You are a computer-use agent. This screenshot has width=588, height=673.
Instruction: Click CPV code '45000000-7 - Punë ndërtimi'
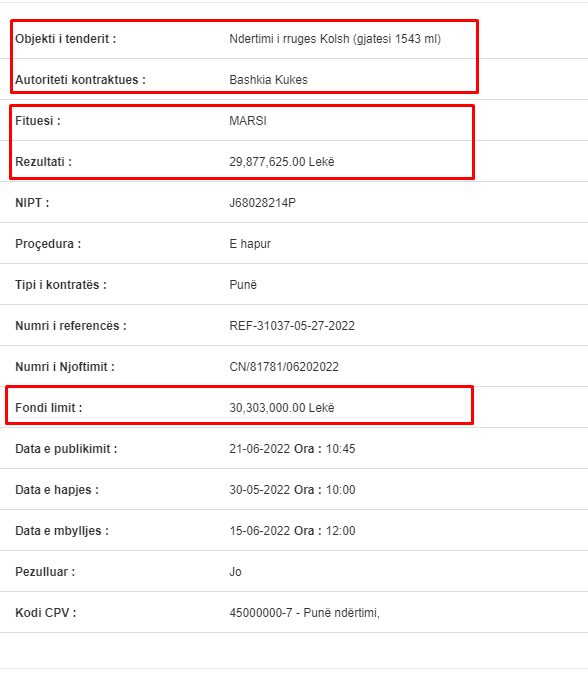304,613
